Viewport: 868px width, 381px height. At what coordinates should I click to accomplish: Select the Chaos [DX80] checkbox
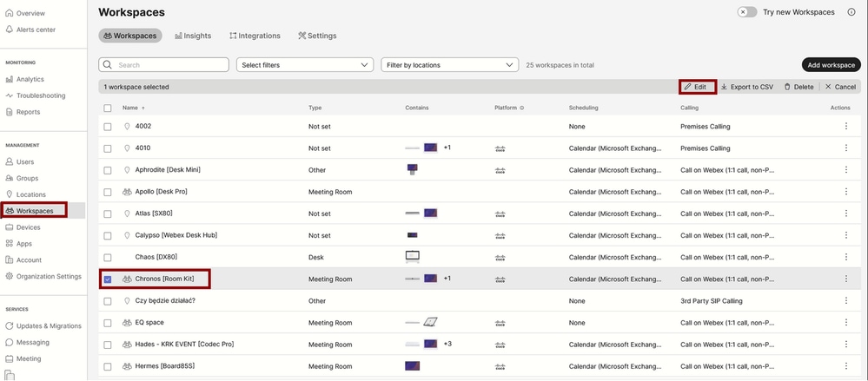click(x=108, y=257)
